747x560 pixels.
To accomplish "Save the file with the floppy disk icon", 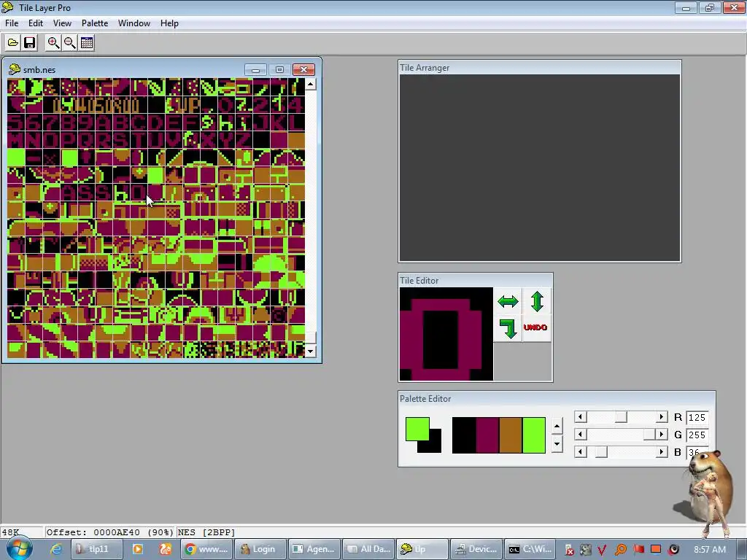I will pyautogui.click(x=29, y=43).
